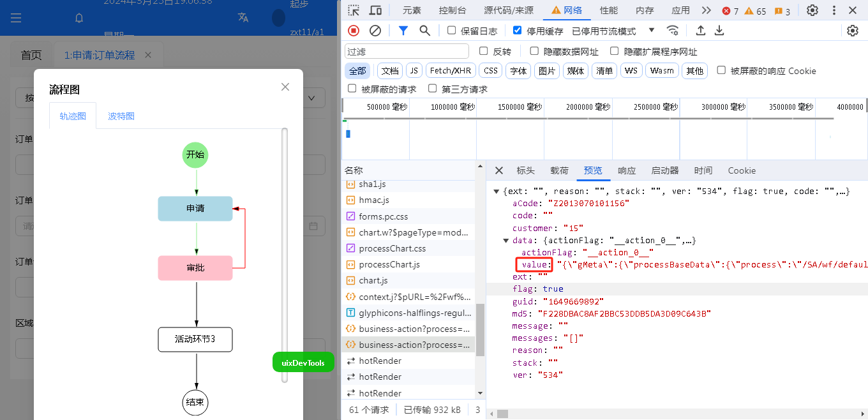Switch to 源代码/来源 DevTools tab
The image size is (868, 420).
509,10
